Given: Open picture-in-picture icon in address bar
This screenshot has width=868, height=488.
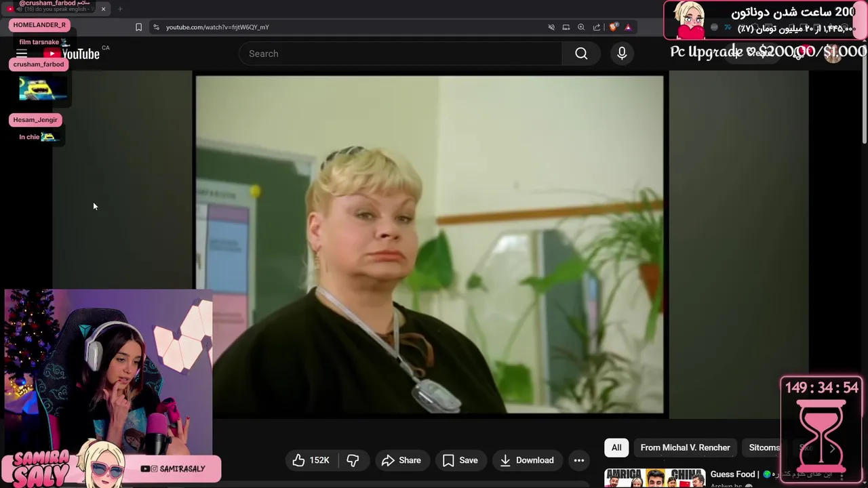Looking at the screenshot, I should (566, 27).
